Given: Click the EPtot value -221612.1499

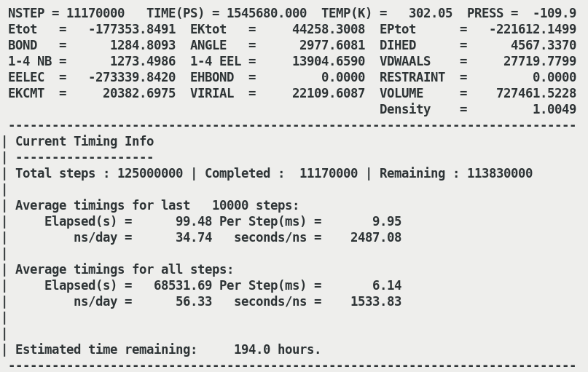Looking at the screenshot, I should [x=533, y=29].
